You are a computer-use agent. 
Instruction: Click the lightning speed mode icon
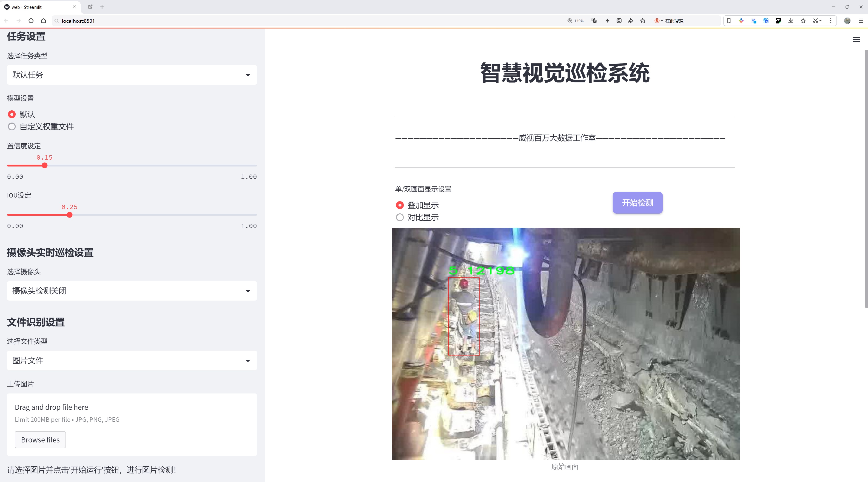tap(607, 21)
